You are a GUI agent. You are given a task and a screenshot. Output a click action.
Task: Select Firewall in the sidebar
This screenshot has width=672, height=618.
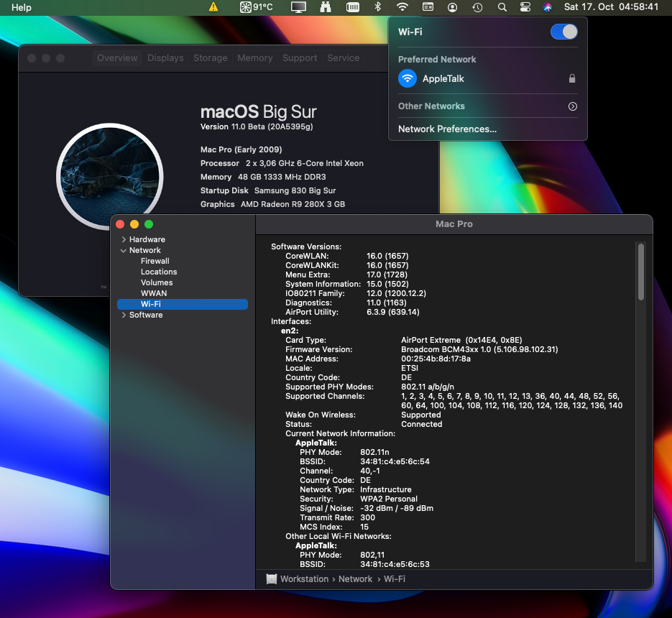(155, 261)
